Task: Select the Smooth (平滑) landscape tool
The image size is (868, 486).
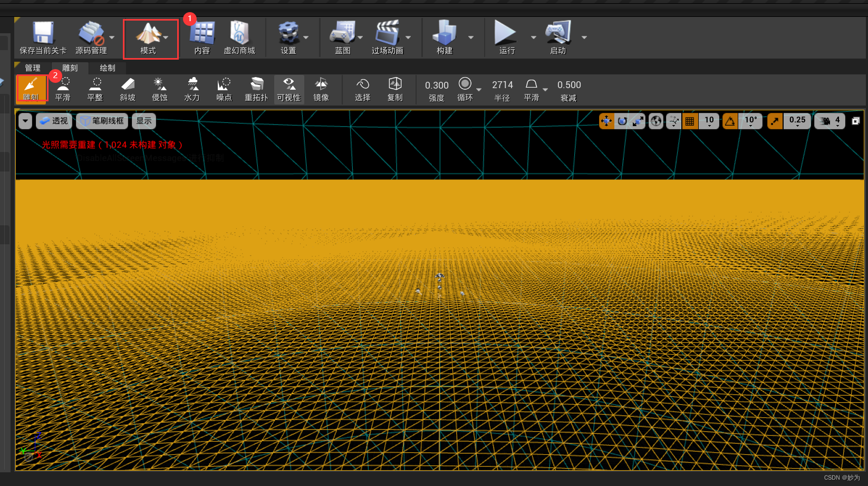Action: (x=63, y=88)
